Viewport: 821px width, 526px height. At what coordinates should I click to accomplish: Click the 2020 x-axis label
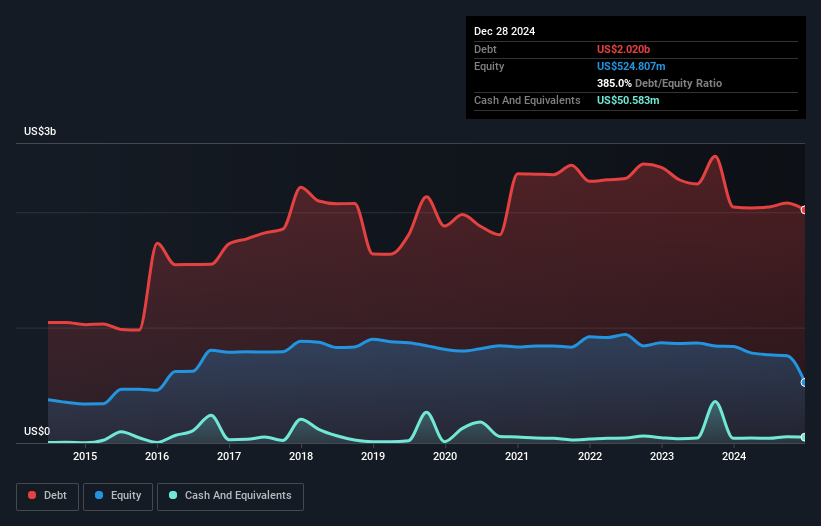pos(445,456)
